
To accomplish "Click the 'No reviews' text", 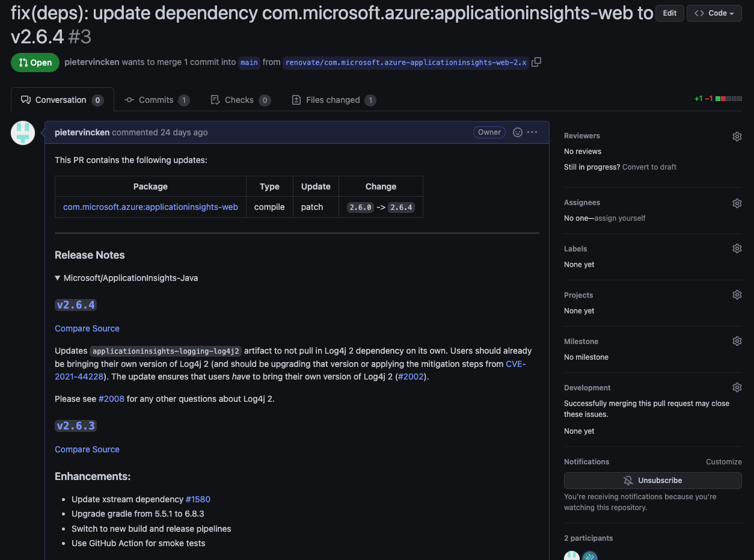I will coord(583,152).
